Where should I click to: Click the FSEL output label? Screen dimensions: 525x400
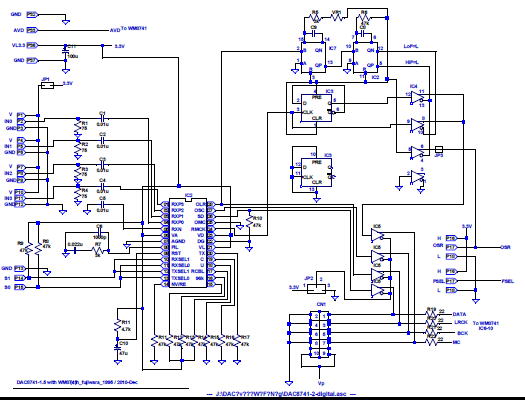click(x=507, y=282)
